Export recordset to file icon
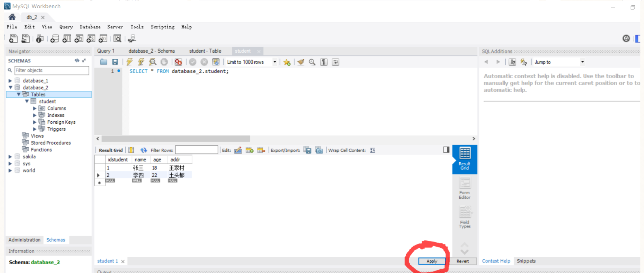644x273 pixels. coord(307,150)
